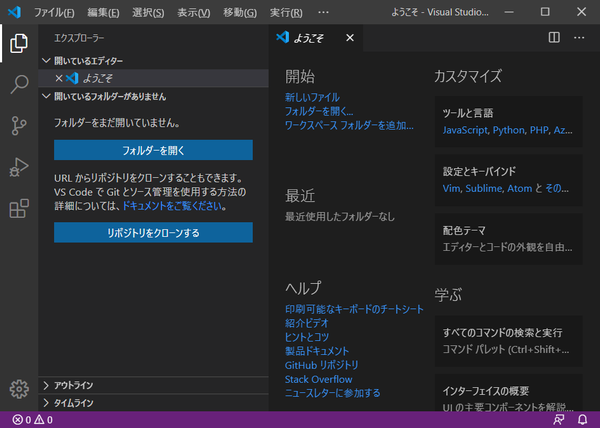
Task: Open the editor more actions ellipsis
Action: 580,38
